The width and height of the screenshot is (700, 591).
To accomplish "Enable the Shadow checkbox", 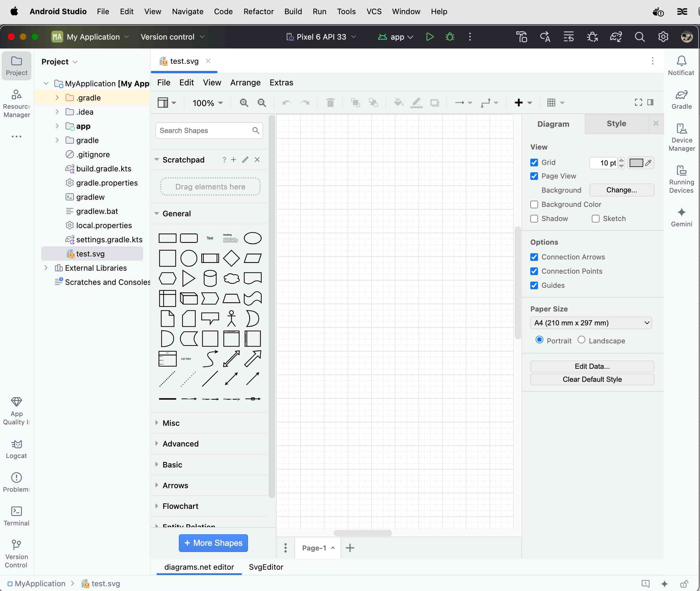I will (x=534, y=219).
